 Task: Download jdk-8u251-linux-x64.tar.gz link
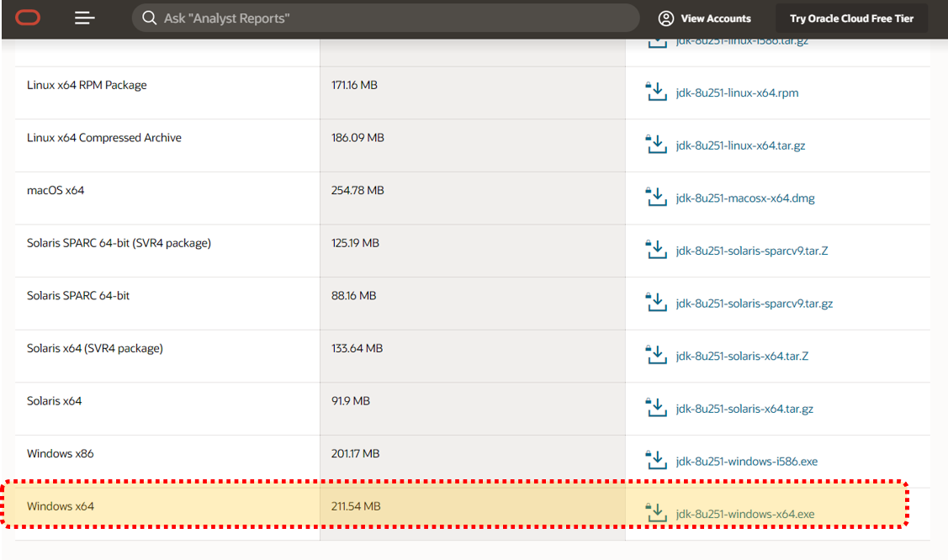tap(740, 145)
